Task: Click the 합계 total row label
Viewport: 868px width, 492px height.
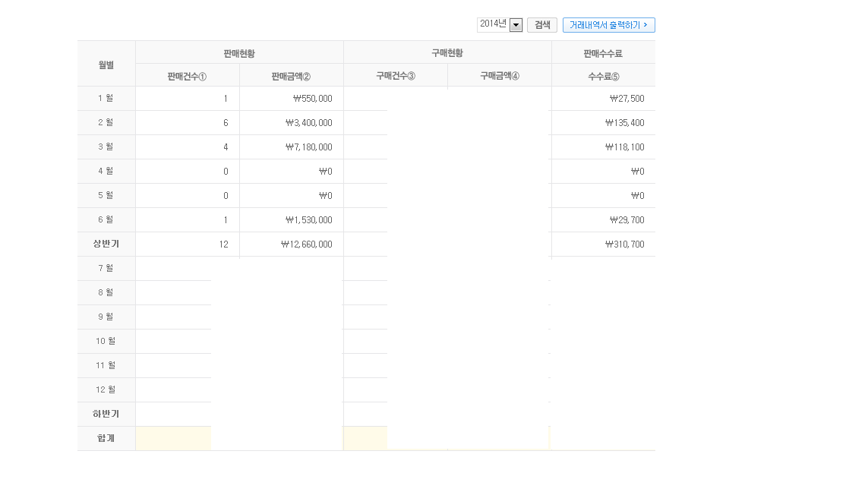Action: click(x=106, y=438)
